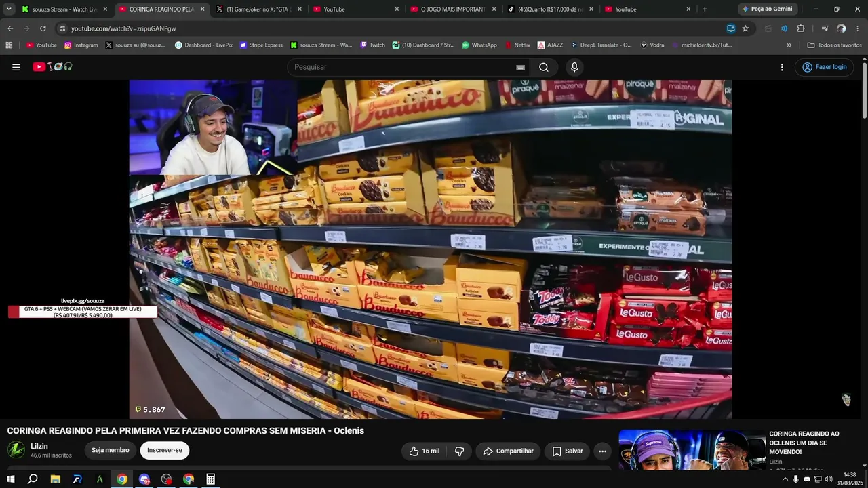Image resolution: width=868 pixels, height=488 pixels.
Task: Click the 46,6 mil inscritos subscriber count
Action: point(51,455)
